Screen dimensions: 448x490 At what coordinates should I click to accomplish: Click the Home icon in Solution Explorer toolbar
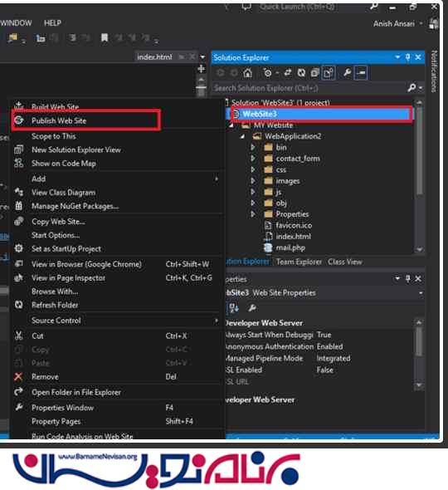(x=247, y=73)
